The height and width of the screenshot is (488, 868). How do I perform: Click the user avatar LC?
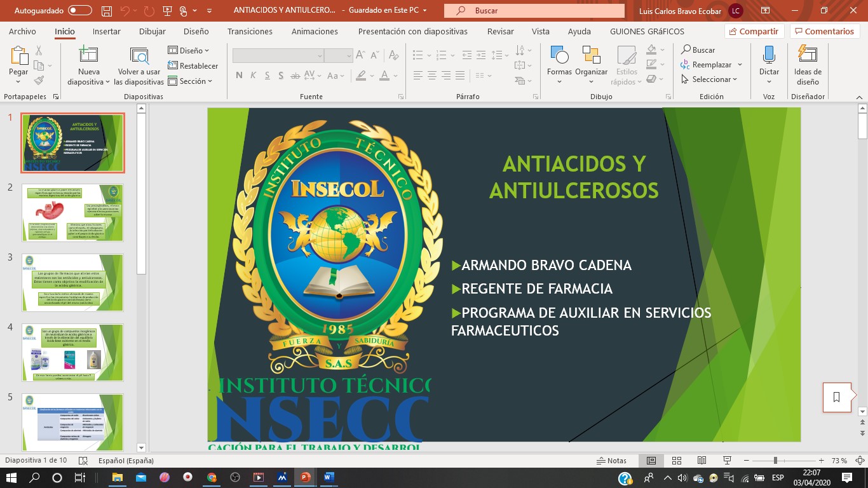735,11
